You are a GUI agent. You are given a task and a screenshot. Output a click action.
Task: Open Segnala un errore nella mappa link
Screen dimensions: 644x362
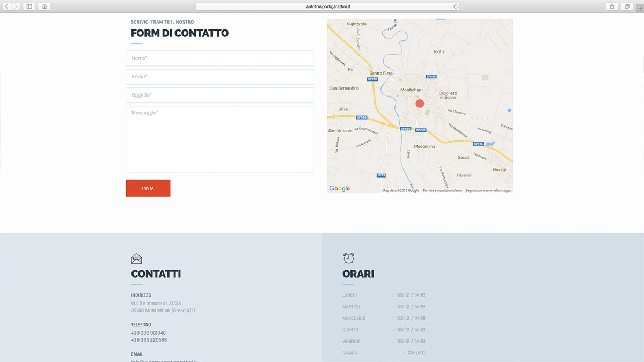coord(488,190)
